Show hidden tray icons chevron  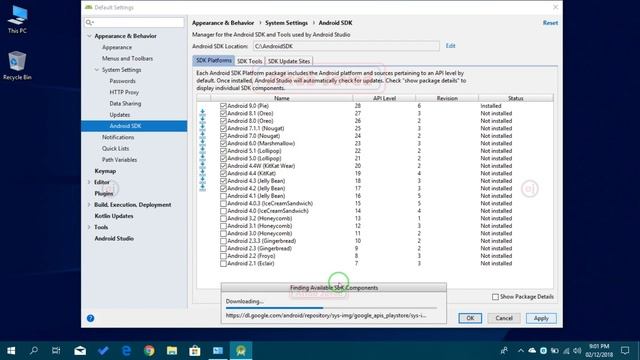(x=521, y=351)
